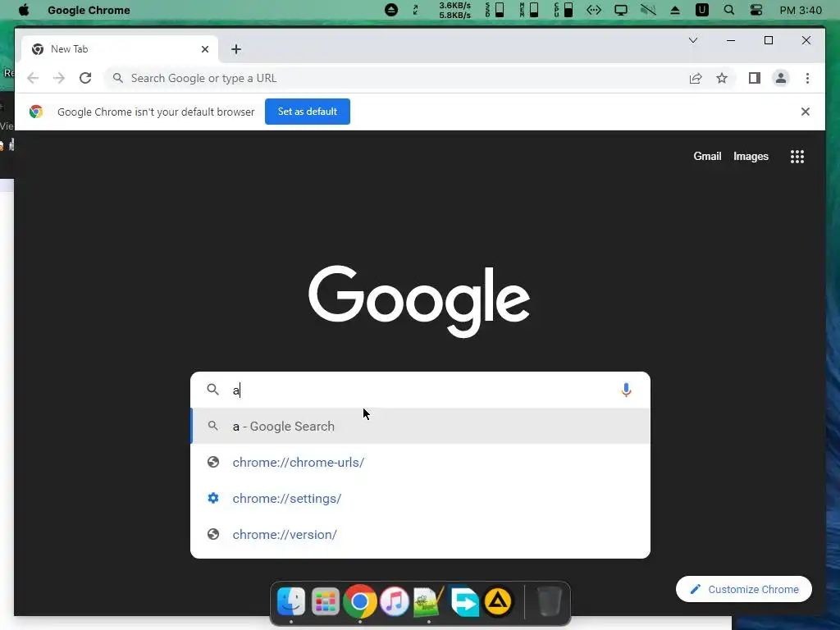The image size is (840, 630).
Task: Open the Apple menu
Action: (x=24, y=10)
